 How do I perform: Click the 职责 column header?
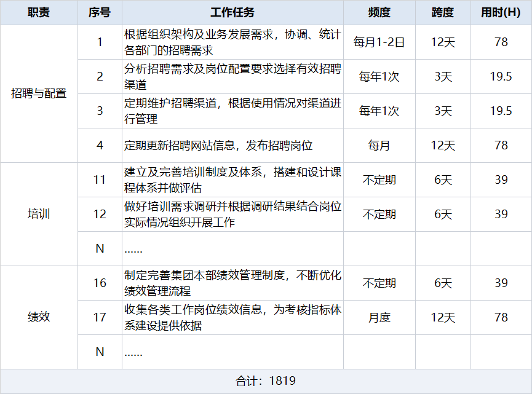tap(39, 12)
